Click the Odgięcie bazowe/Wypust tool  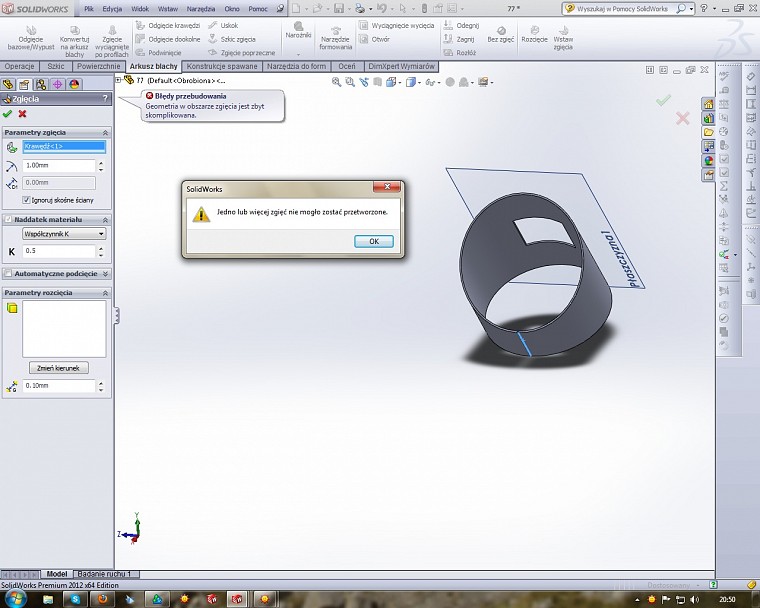point(31,39)
